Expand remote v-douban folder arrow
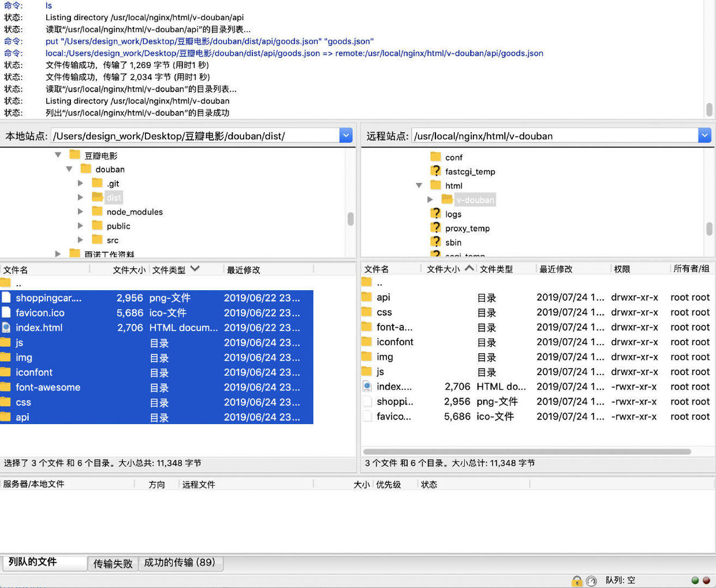The width and height of the screenshot is (716, 588). click(430, 200)
